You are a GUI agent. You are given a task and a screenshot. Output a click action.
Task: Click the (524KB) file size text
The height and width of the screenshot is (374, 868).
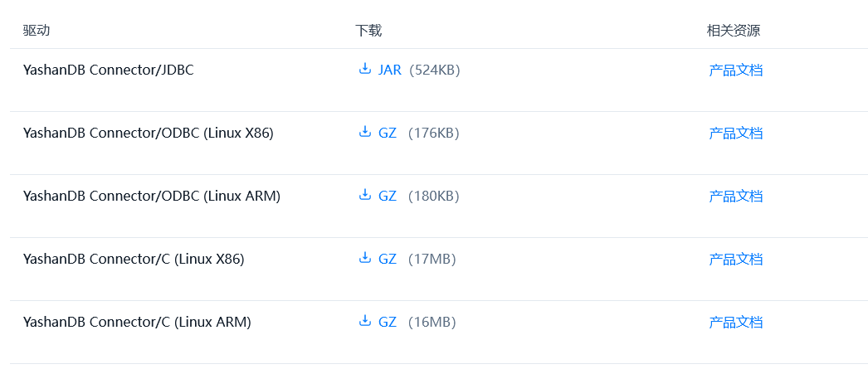[x=434, y=70]
